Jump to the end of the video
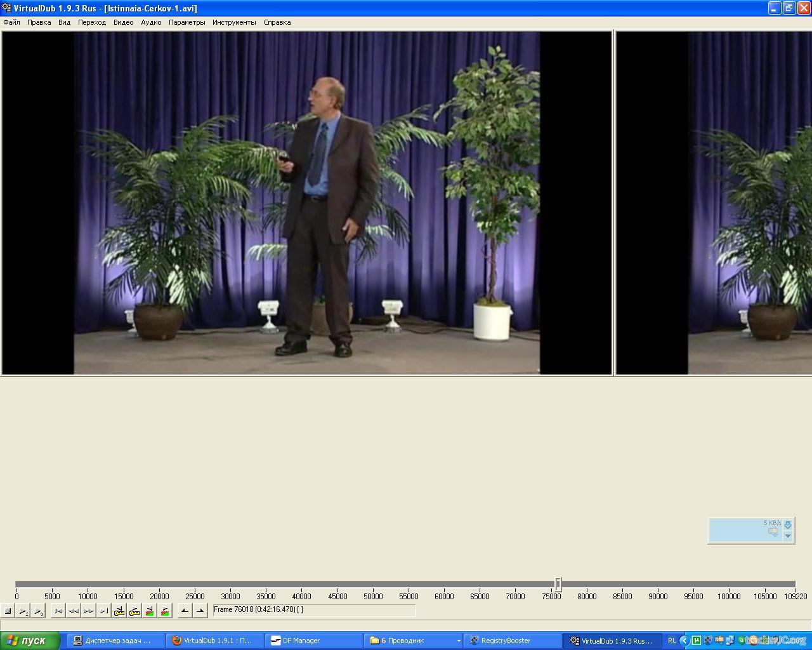 point(104,611)
